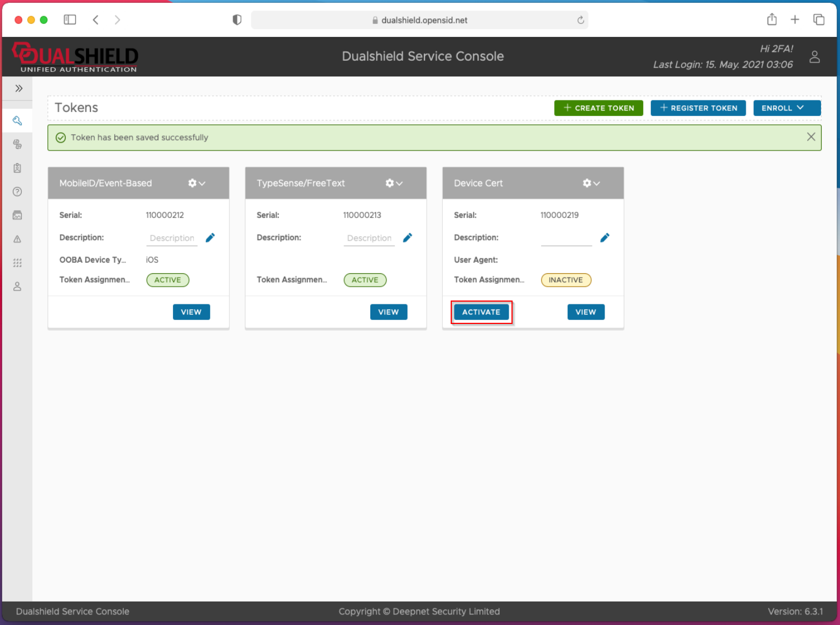
Task: Edit the MobileID token description with pencil
Action: (210, 238)
